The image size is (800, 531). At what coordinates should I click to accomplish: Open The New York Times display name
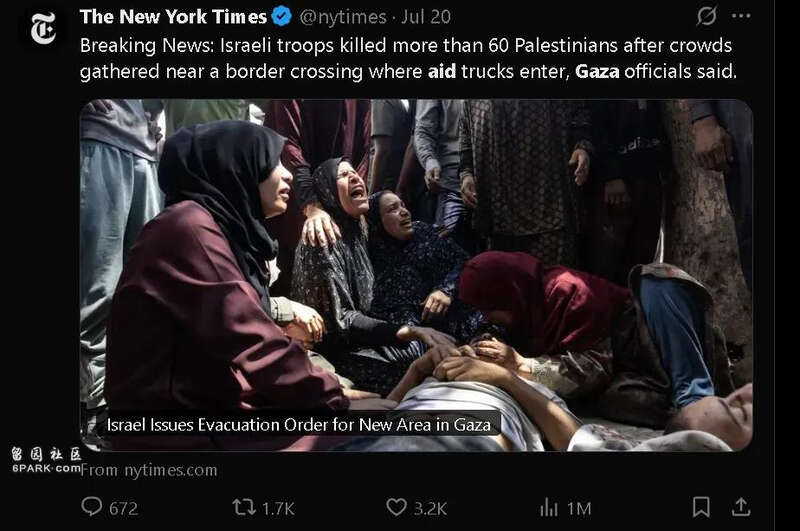[x=173, y=17]
